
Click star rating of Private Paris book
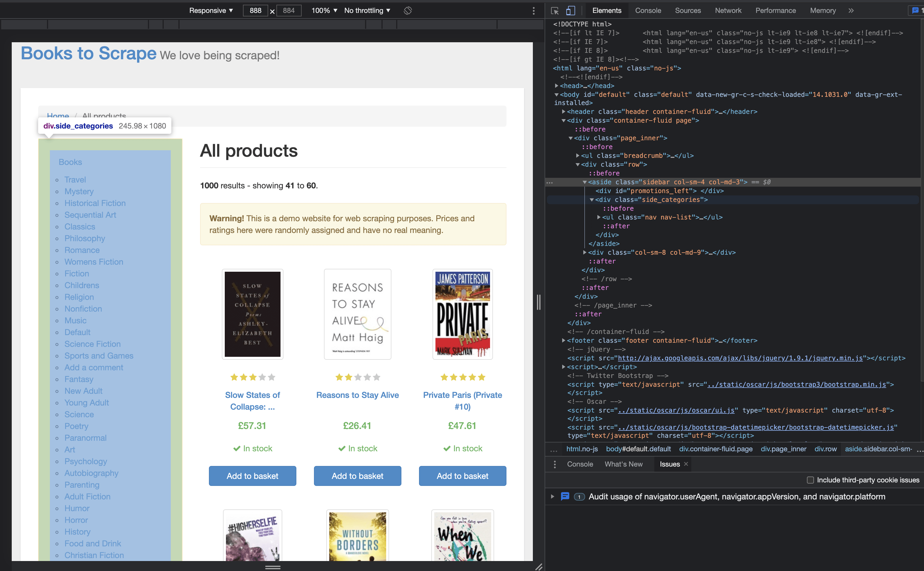[x=462, y=377]
